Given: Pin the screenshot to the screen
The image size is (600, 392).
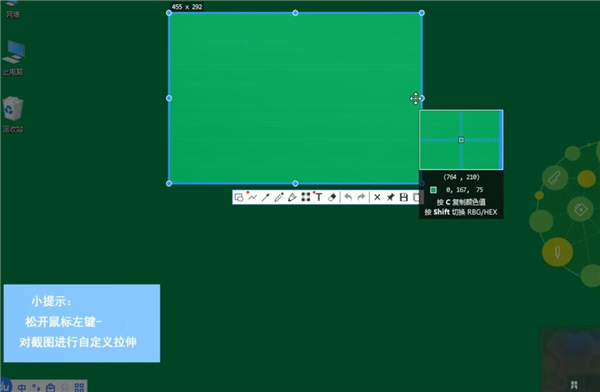Looking at the screenshot, I should pos(390,198).
